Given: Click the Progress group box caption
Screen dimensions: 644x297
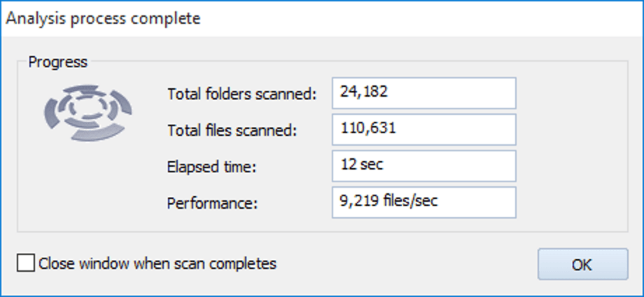Looking at the screenshot, I should tap(57, 62).
